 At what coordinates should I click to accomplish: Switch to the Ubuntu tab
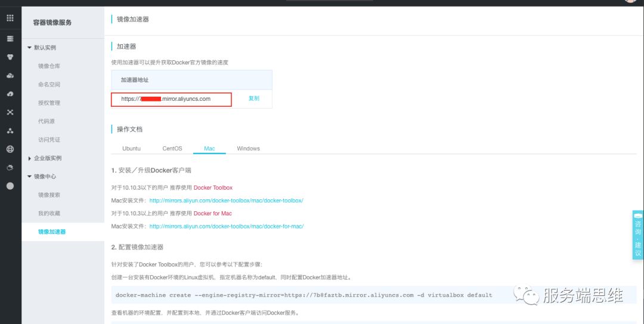coord(131,149)
